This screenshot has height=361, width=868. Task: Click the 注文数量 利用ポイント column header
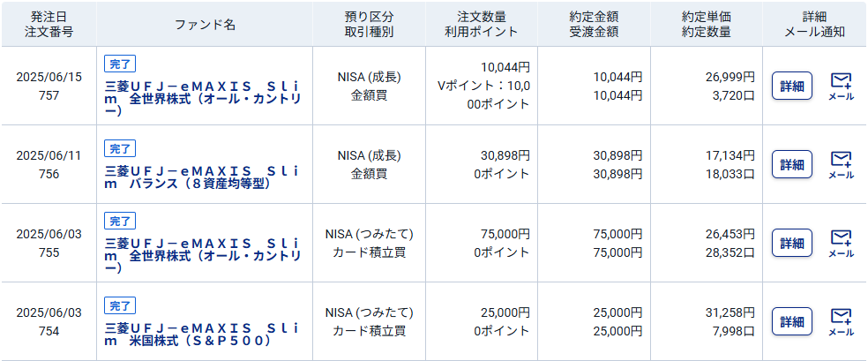pos(482,24)
